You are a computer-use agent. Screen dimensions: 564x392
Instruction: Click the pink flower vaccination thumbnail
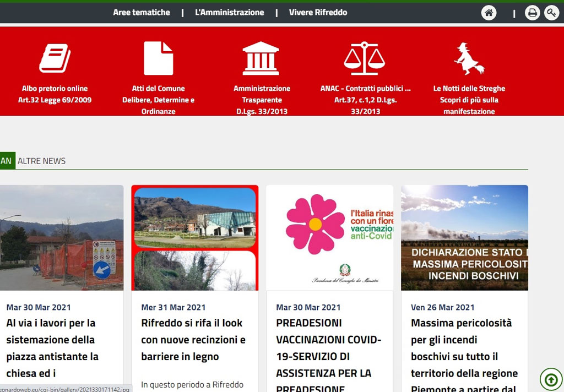[x=329, y=238]
